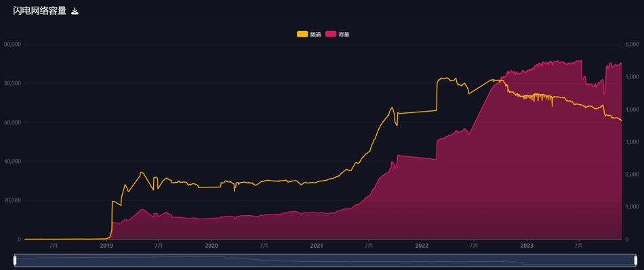This screenshot has height=270, width=644.
Task: Click the 5,000 tick on right axis
Action: (x=632, y=77)
